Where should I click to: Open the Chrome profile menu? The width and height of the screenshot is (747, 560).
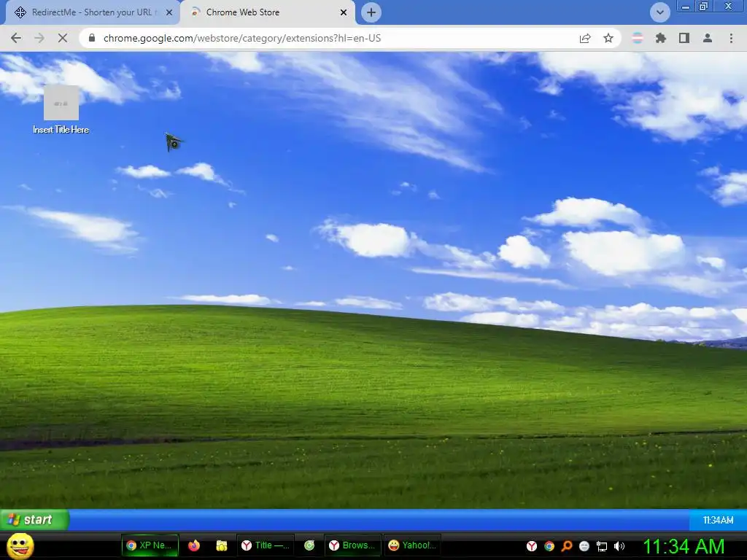[x=708, y=38]
